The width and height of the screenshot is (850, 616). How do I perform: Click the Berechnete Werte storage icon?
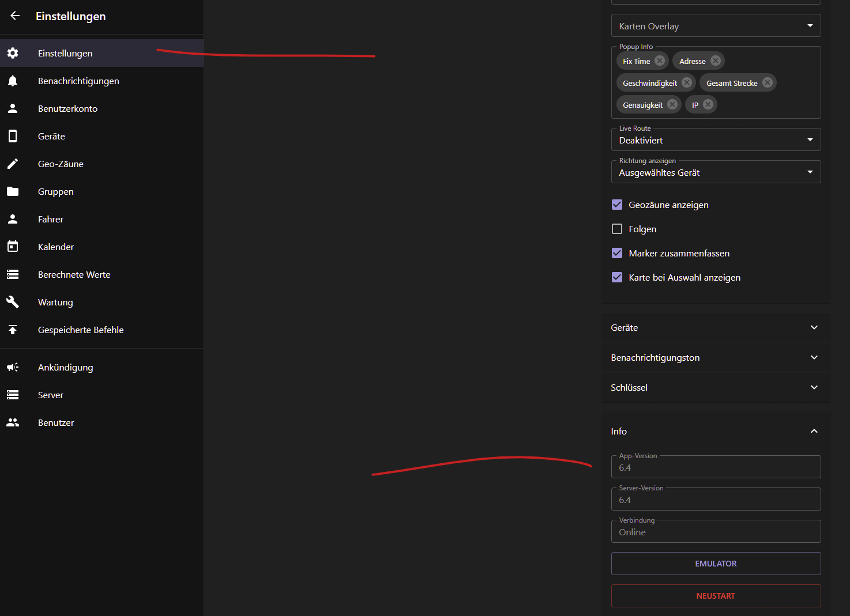coord(13,274)
